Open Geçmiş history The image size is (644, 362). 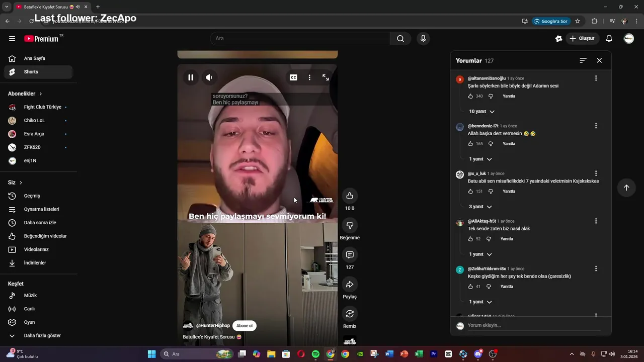[x=38, y=196]
